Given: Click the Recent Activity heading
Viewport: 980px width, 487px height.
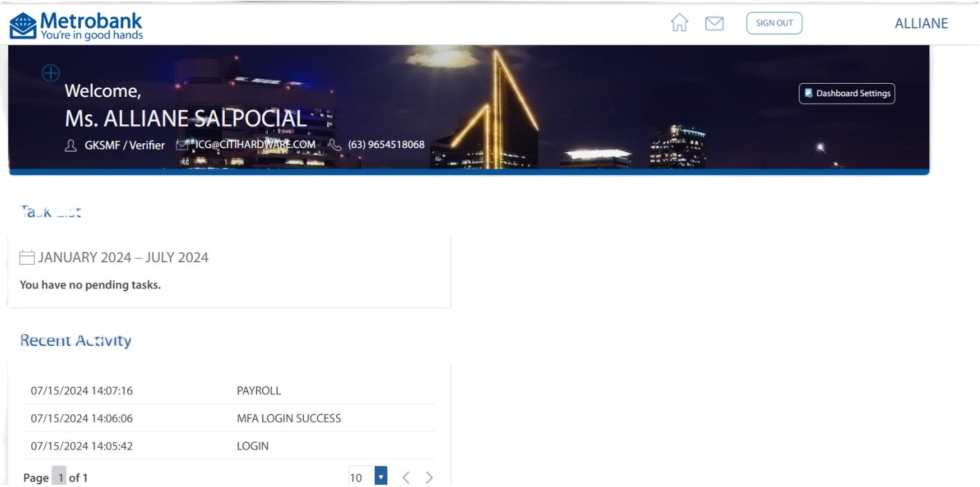Looking at the screenshot, I should [x=75, y=340].
